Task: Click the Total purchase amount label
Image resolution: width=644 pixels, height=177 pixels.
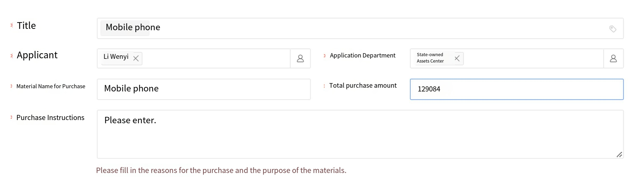Action: (x=363, y=86)
